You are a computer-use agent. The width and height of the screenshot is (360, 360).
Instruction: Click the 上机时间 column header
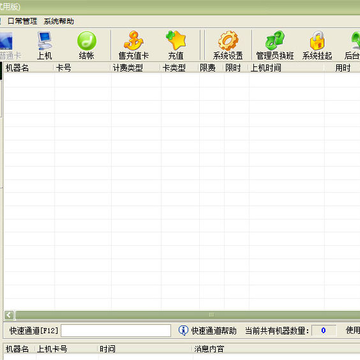tap(287, 68)
